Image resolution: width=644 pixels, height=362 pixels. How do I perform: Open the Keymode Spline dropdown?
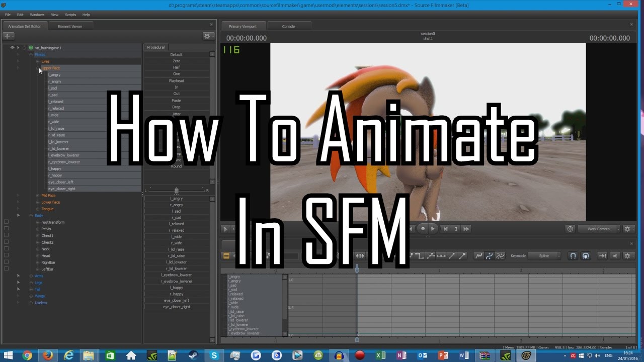pyautogui.click(x=544, y=256)
